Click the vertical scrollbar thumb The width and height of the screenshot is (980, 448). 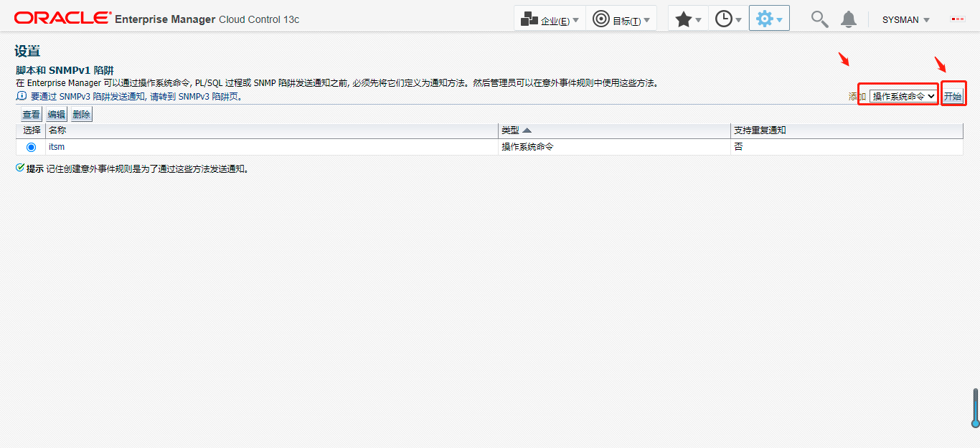(976, 408)
